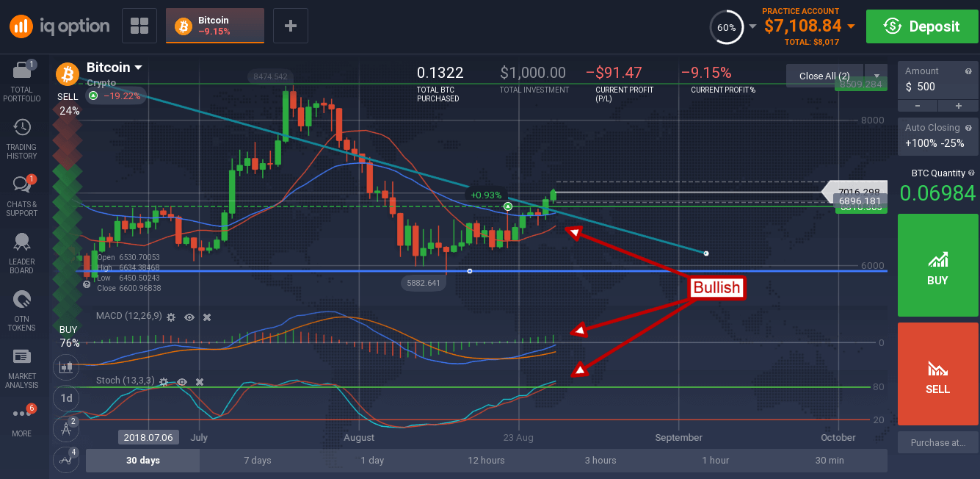
Task: Click the 60% circular progress indicator
Action: (726, 27)
